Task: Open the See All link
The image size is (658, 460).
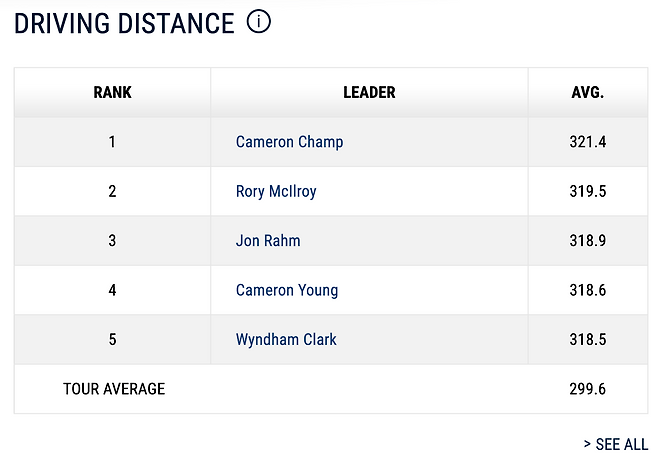Action: tap(615, 444)
